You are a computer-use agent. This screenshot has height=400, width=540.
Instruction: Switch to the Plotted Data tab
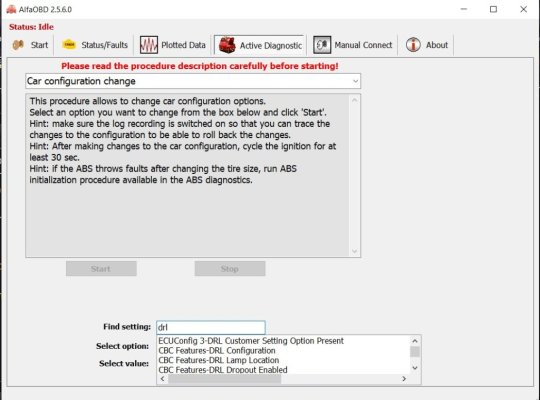[173, 45]
